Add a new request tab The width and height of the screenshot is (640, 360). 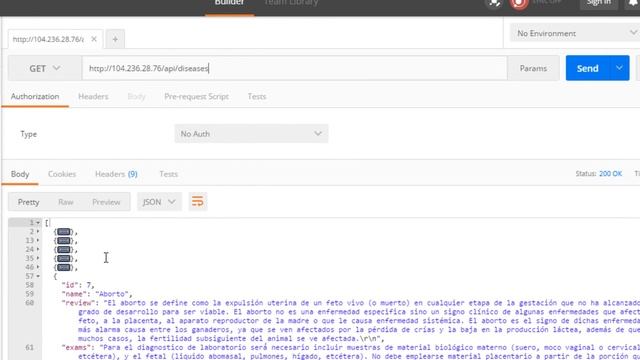(x=115, y=39)
